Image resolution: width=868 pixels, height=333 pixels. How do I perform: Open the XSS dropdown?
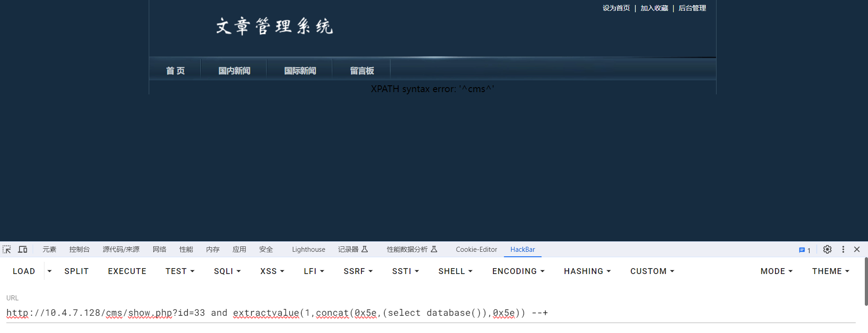click(x=272, y=271)
